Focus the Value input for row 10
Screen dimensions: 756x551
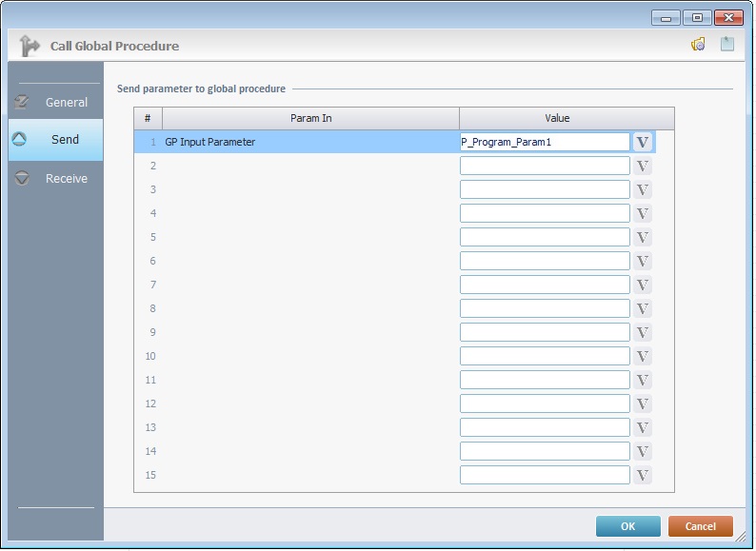544,356
